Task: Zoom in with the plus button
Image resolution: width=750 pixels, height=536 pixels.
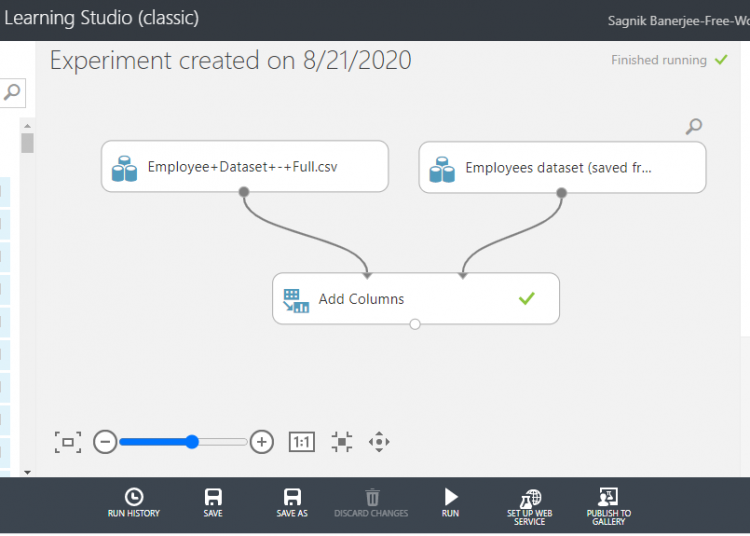Action: [x=262, y=442]
